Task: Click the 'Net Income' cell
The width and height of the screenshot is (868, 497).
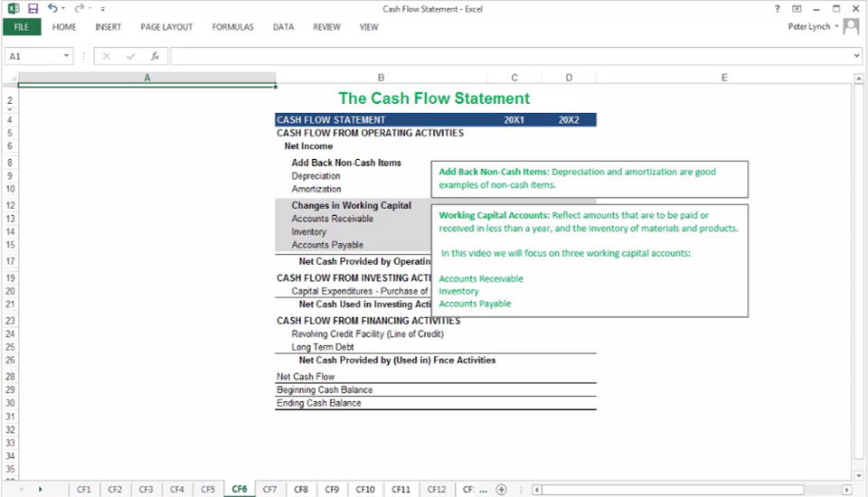Action: [x=308, y=146]
